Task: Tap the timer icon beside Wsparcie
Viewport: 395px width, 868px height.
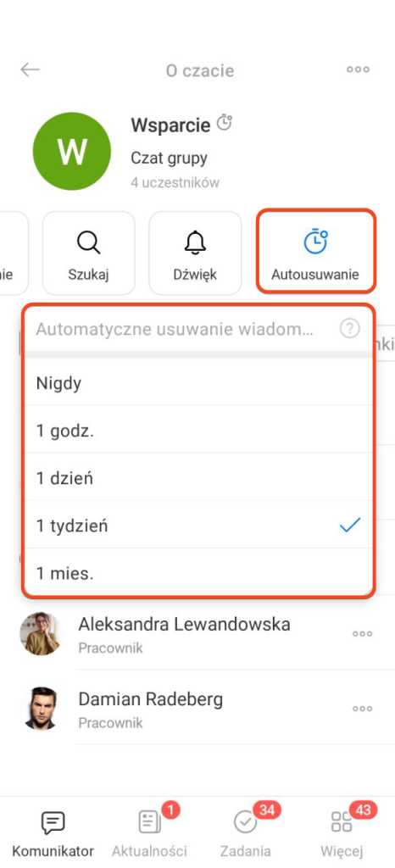Action: [x=224, y=123]
